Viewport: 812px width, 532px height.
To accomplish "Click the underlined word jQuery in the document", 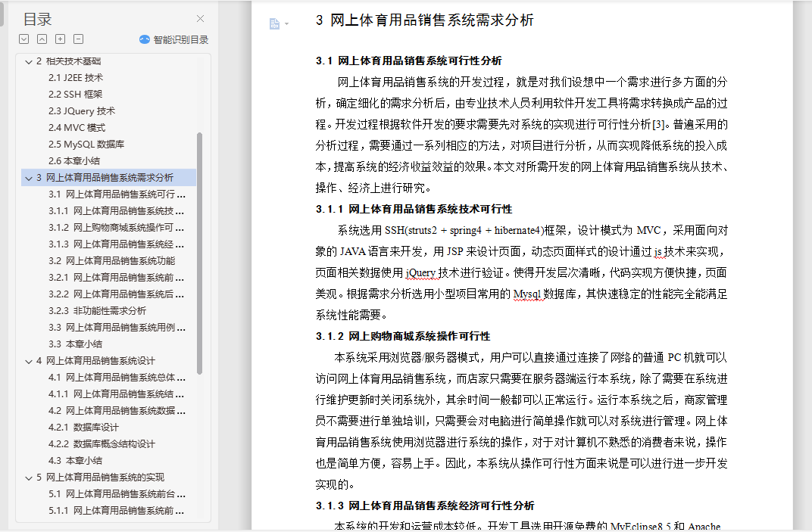I will click(x=420, y=272).
